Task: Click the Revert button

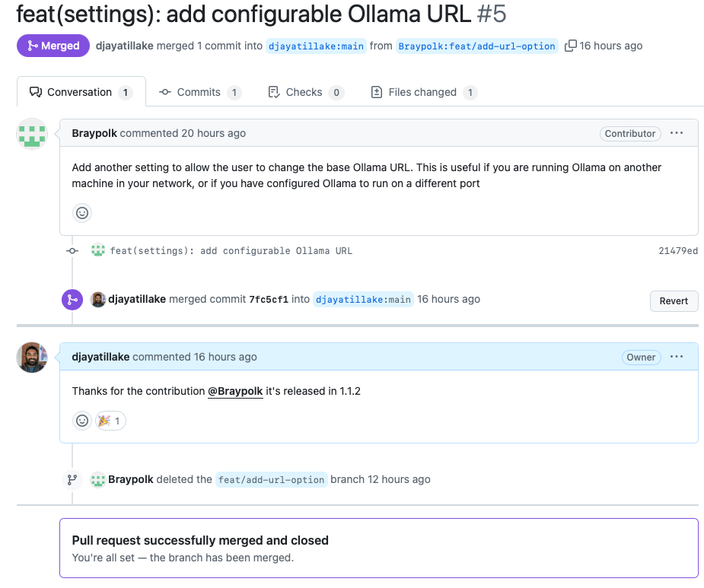Action: point(674,301)
